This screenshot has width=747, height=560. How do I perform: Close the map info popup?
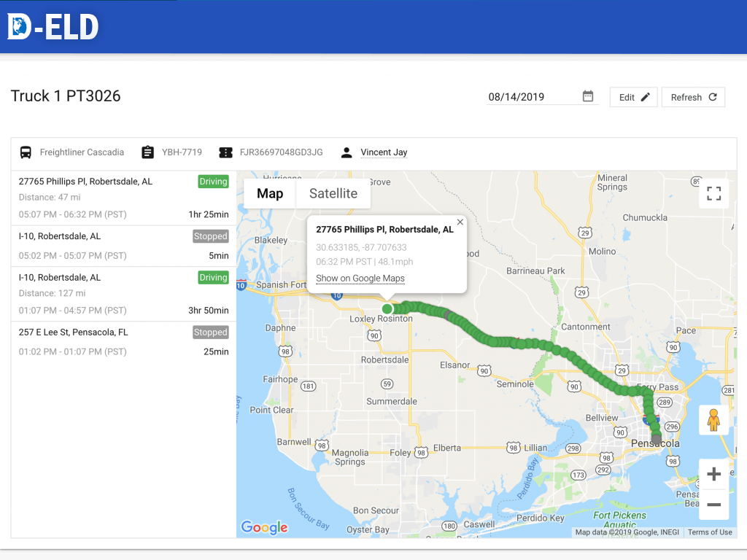460,222
